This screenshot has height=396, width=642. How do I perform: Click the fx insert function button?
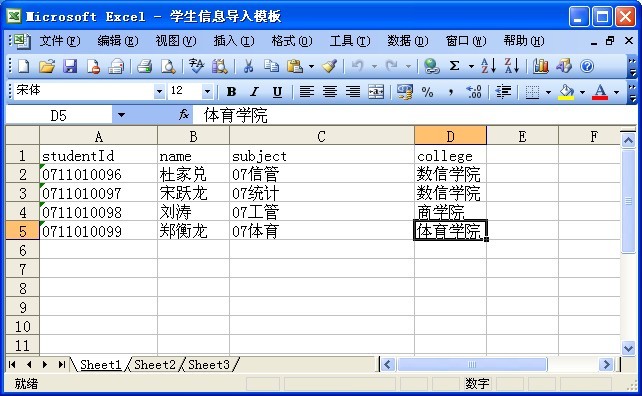[184, 115]
